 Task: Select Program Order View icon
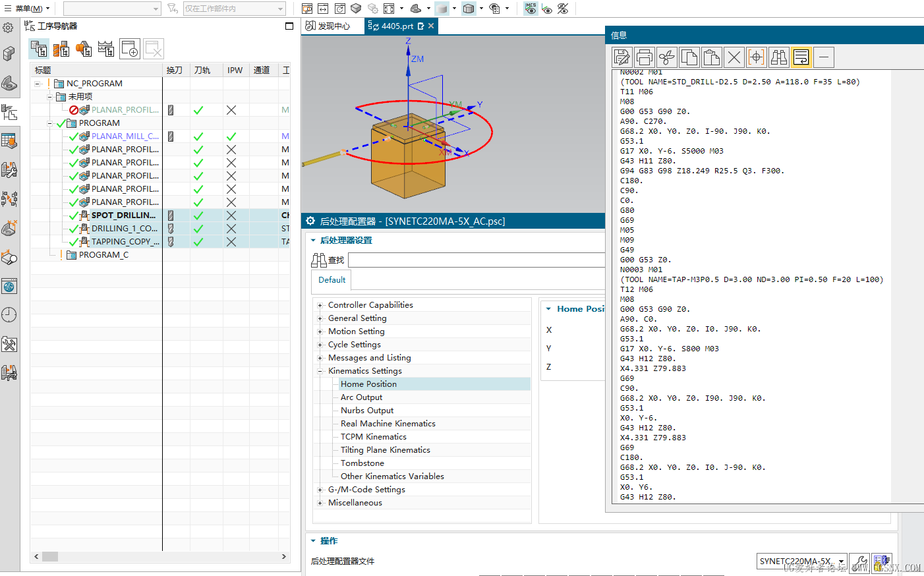pos(39,49)
